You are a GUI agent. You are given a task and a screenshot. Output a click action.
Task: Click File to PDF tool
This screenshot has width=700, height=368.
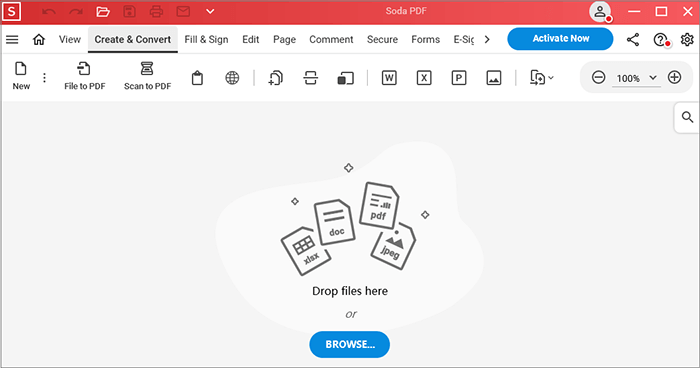coord(84,76)
